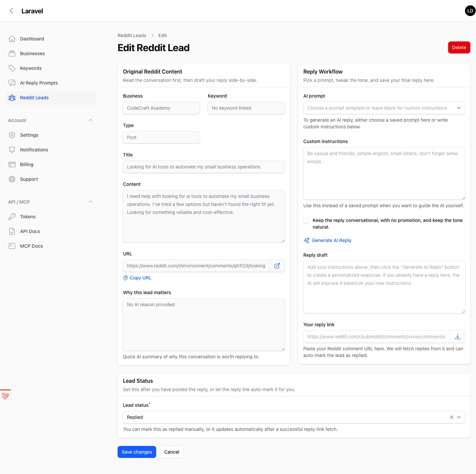Clear the Replied lead status with the X
Screen dimensions: 476x474
(x=451, y=417)
